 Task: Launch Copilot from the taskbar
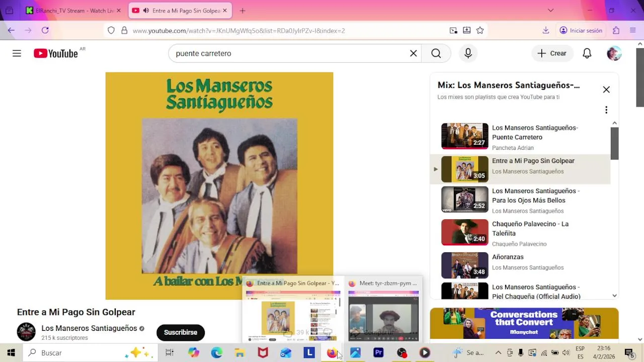coord(194,352)
